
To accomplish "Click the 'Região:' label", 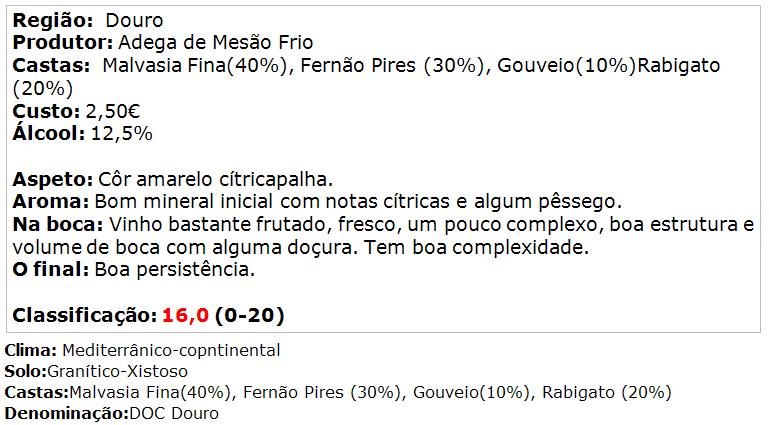I will pos(52,21).
